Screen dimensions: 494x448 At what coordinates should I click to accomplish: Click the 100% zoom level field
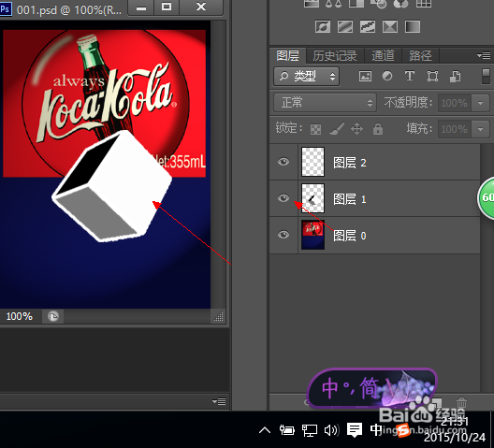point(20,316)
